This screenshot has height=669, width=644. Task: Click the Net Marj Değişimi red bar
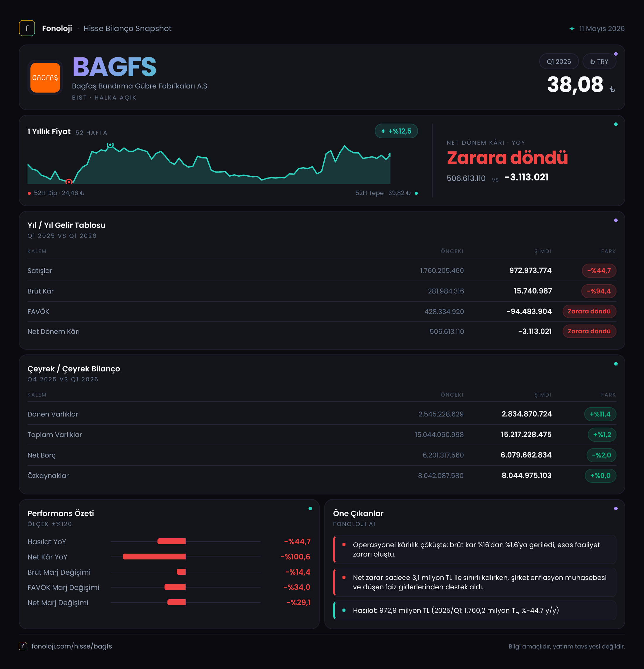coord(176,603)
